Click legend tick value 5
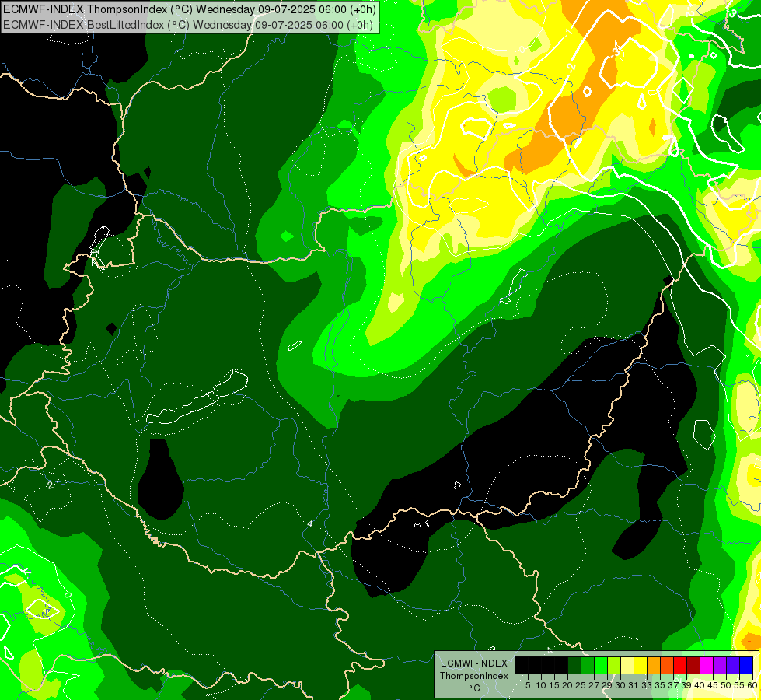761x700 pixels. 528,685
